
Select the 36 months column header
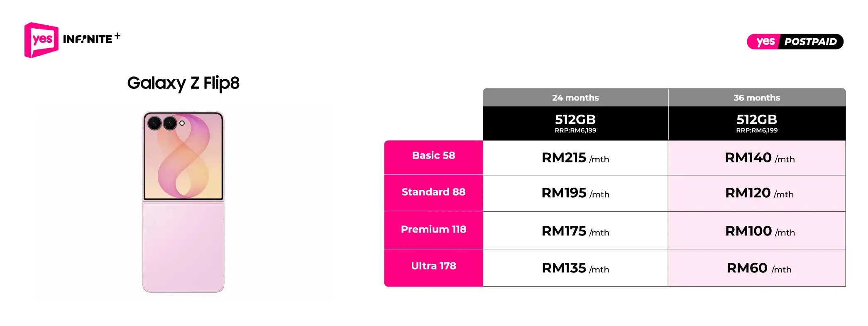click(757, 98)
